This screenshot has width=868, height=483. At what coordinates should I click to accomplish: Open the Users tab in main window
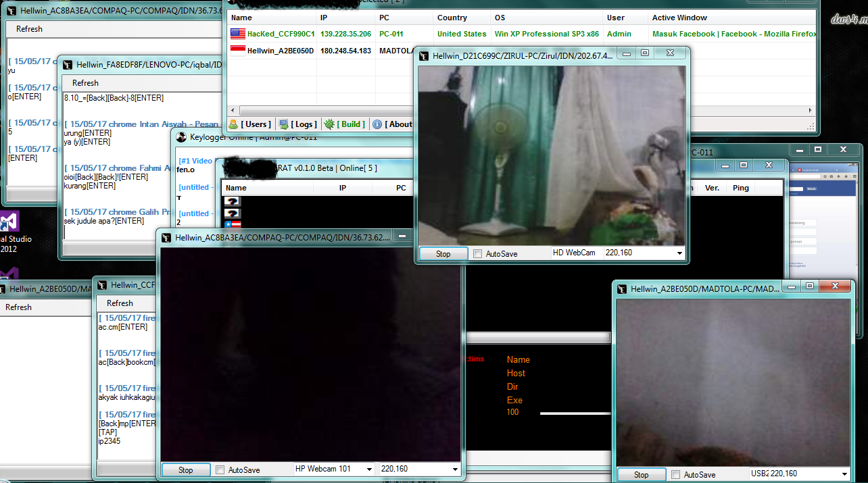250,124
